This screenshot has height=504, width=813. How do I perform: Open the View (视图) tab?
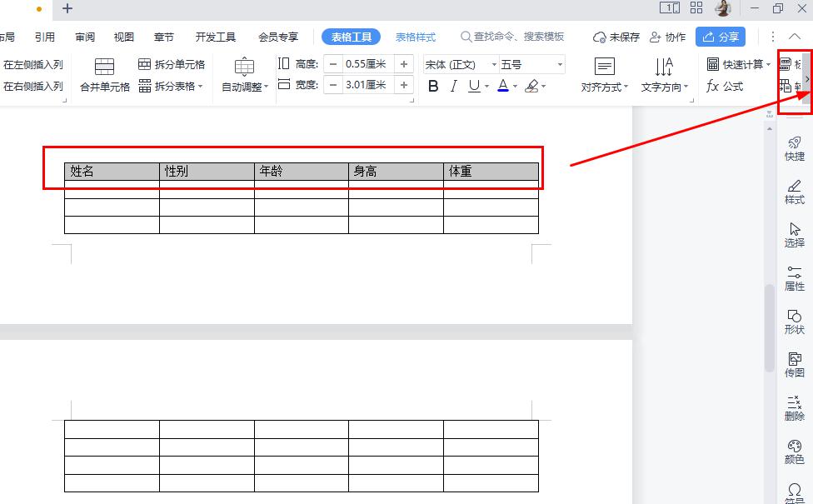point(124,37)
